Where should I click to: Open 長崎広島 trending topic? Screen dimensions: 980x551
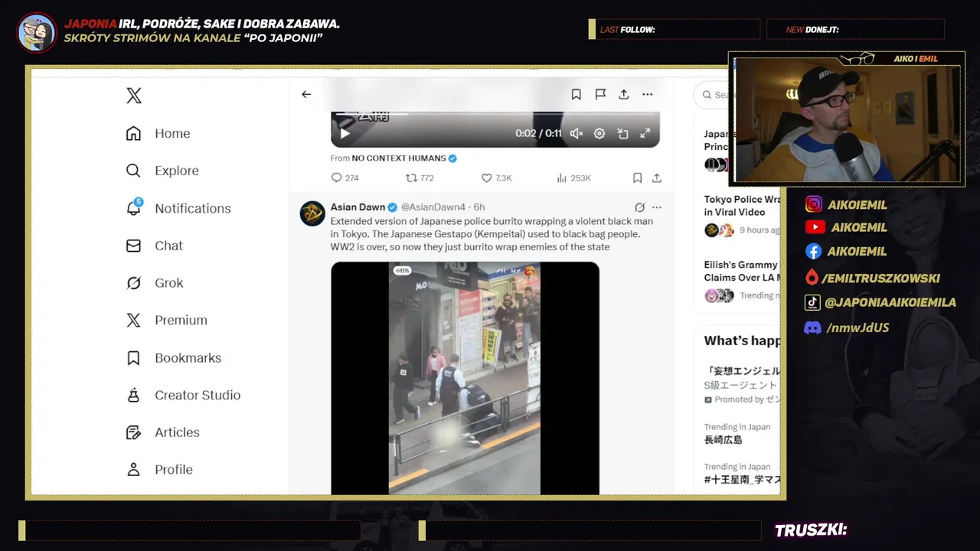click(724, 440)
